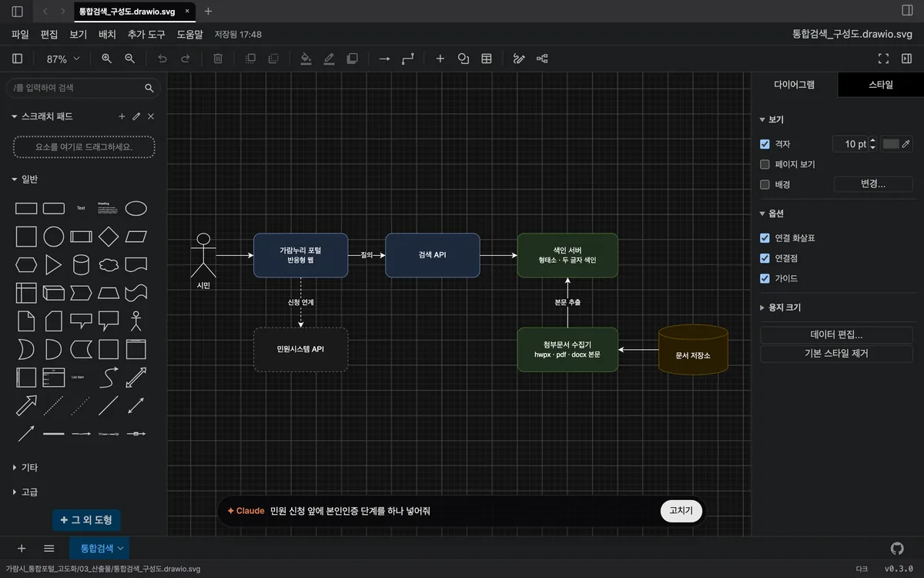Select the diamond shape in palette

(x=109, y=237)
